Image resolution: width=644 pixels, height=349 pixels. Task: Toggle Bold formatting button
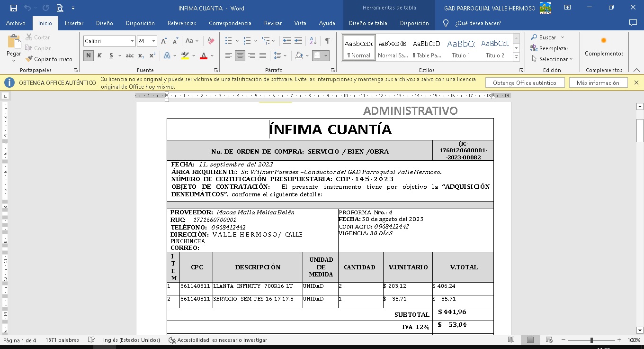(x=89, y=55)
